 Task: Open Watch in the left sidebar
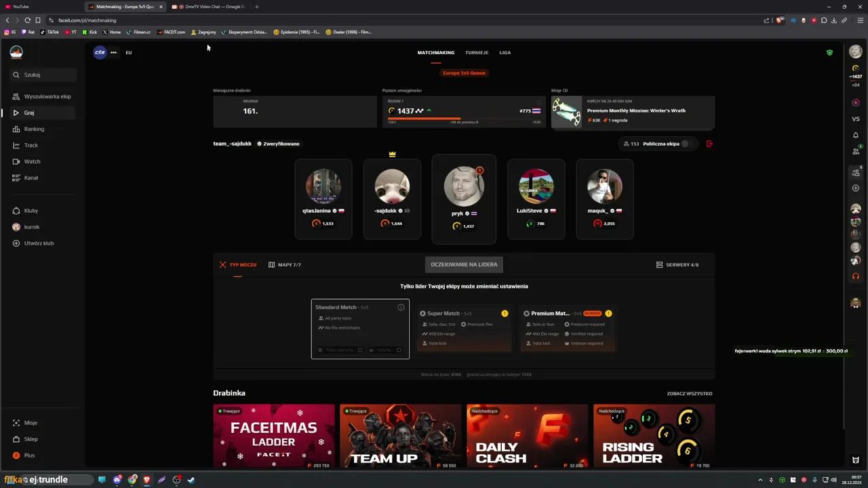pyautogui.click(x=42, y=161)
